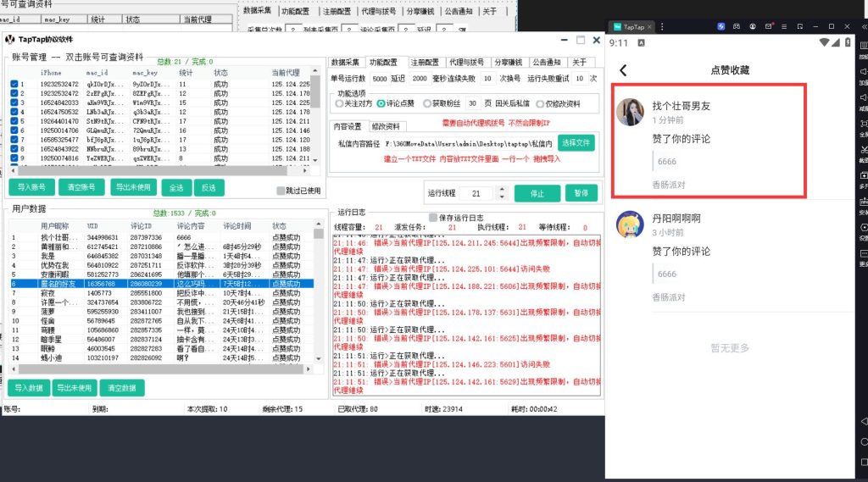Screen dimensions: 868x482
Task: Enable the 跳过已使用 checkbox
Action: click(x=281, y=191)
